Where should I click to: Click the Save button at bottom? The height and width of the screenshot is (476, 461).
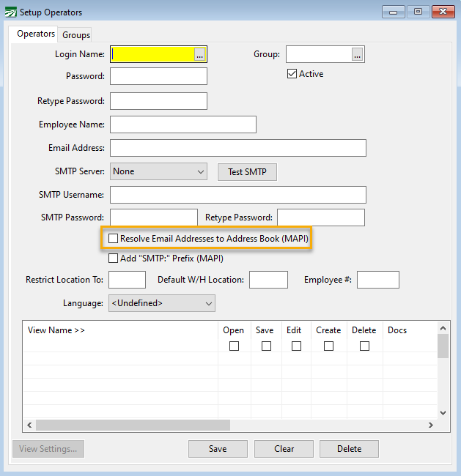click(218, 449)
